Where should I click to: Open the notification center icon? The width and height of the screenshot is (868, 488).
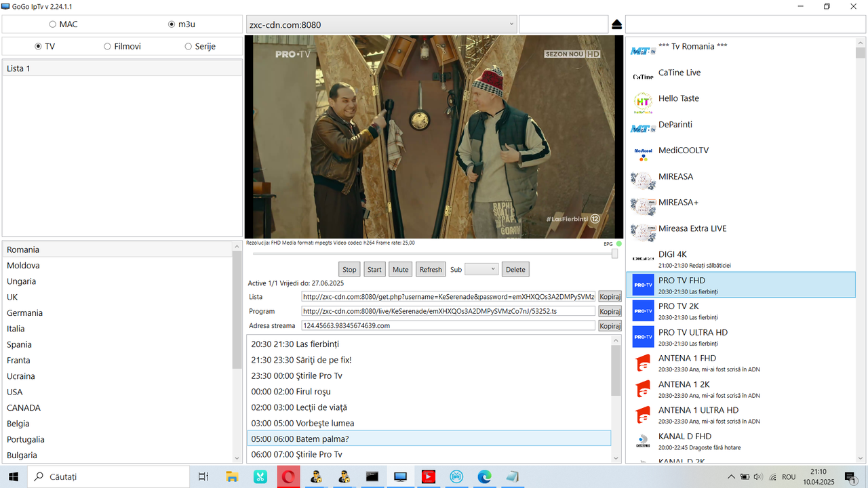850,477
